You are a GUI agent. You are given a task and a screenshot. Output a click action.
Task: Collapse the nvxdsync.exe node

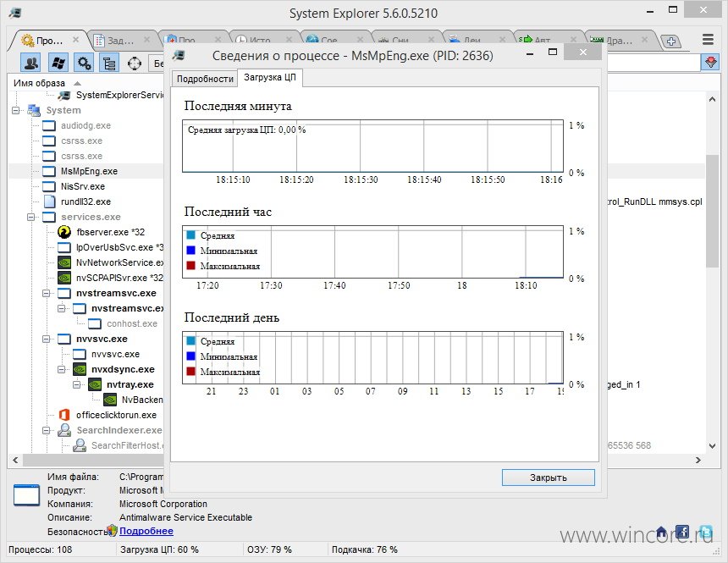click(x=62, y=369)
